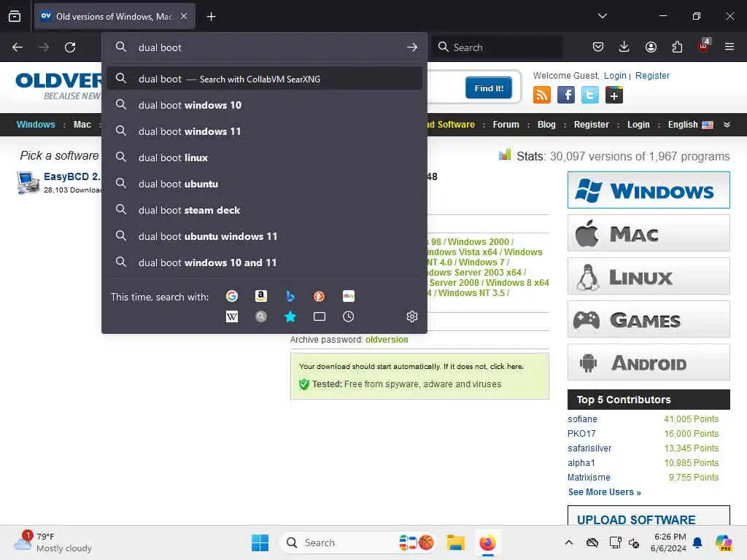Click the Games platform banner
The height and width of the screenshot is (560, 747).
pos(649,319)
